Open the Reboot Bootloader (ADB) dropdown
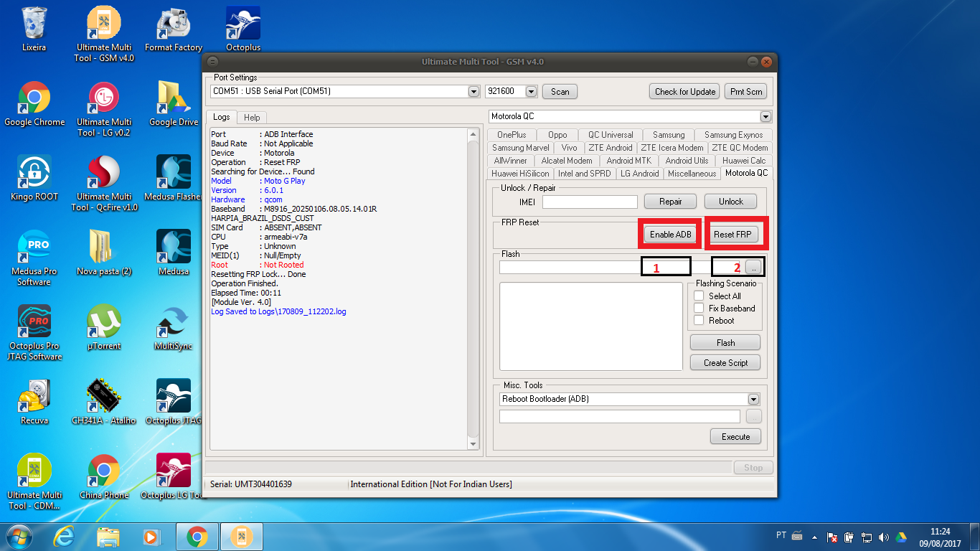980x551 pixels. [753, 399]
